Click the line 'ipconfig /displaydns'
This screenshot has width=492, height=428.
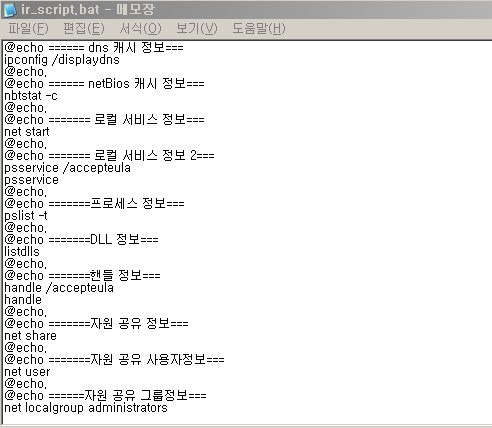pos(62,60)
